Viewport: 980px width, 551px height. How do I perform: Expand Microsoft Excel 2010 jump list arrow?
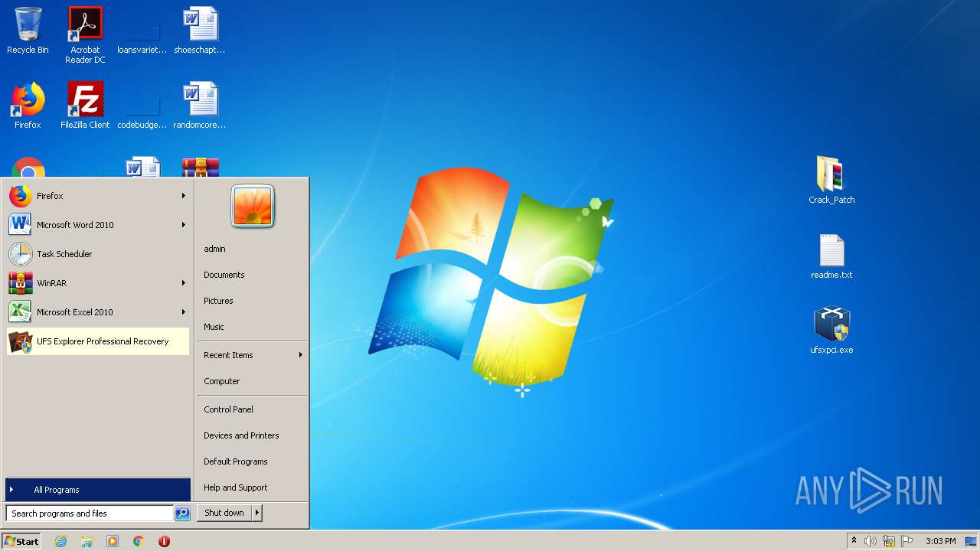[184, 312]
